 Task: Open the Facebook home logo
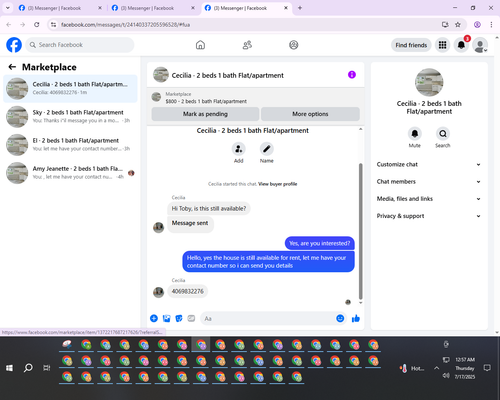click(x=14, y=45)
